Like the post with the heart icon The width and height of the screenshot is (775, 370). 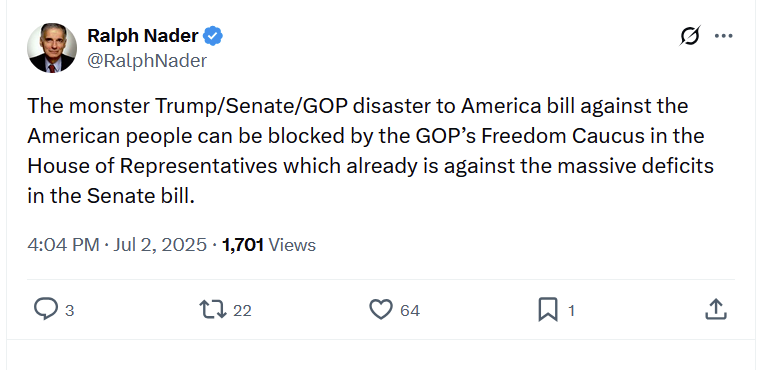tap(381, 310)
